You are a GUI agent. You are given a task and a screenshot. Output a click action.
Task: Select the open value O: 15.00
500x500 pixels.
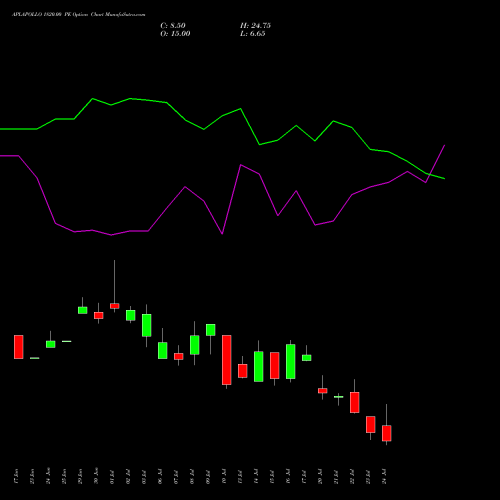point(175,34)
